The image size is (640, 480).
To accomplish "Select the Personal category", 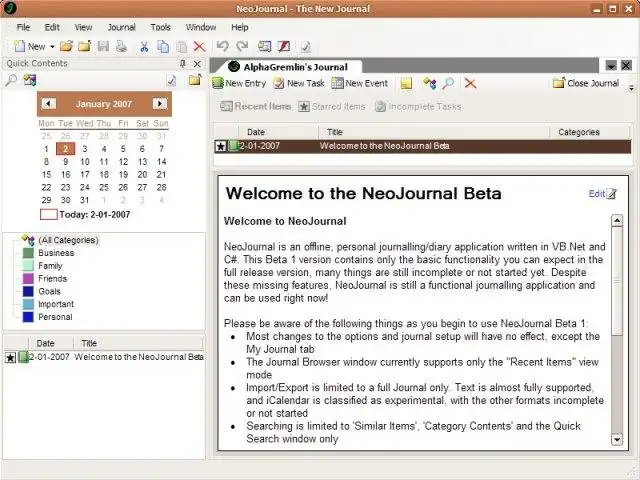I will pyautogui.click(x=55, y=317).
